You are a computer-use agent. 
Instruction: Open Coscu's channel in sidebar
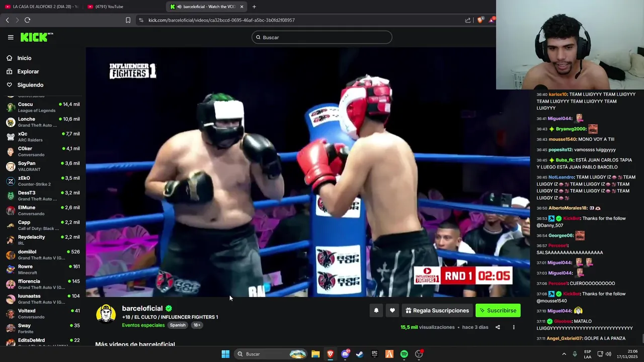coord(43,107)
